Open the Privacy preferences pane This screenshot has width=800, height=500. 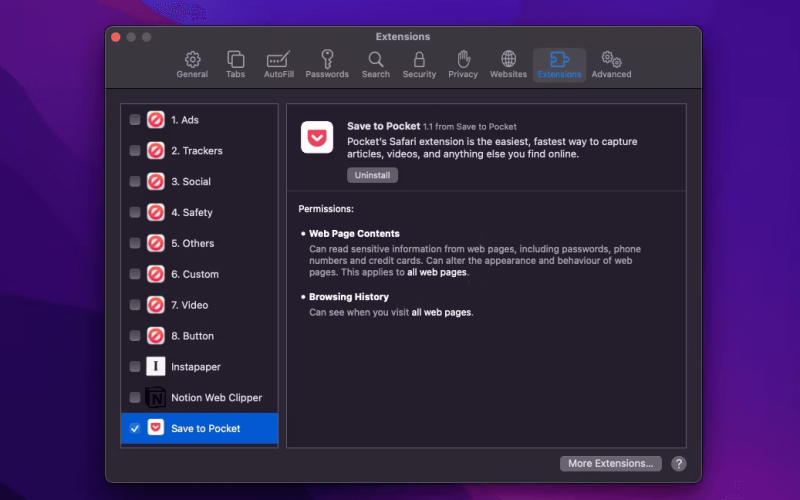coord(463,64)
